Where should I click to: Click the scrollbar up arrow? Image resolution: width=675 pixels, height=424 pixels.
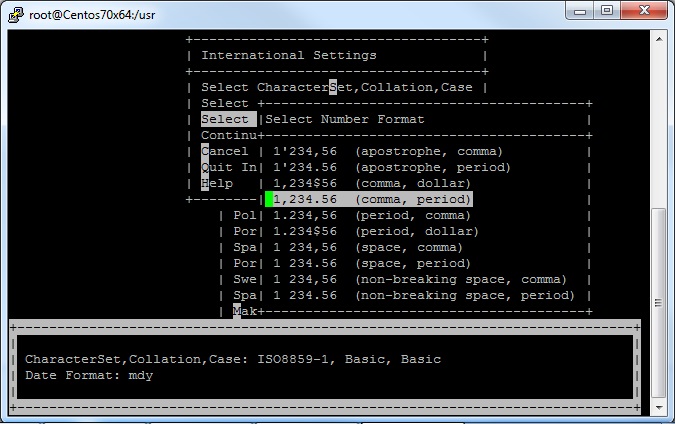click(658, 38)
